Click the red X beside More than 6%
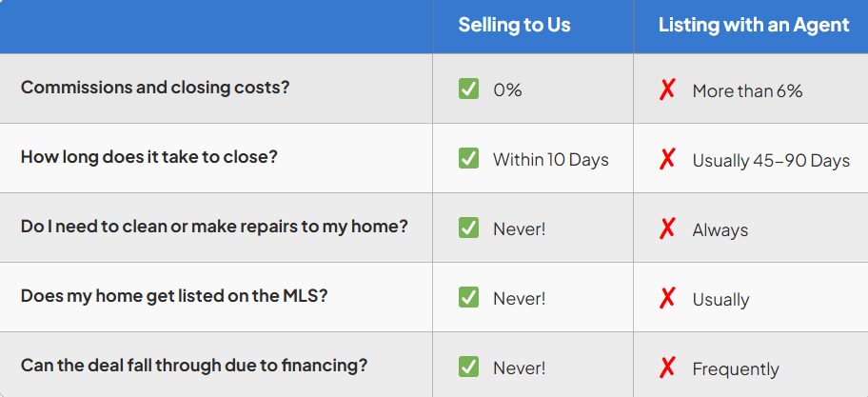 pos(667,89)
